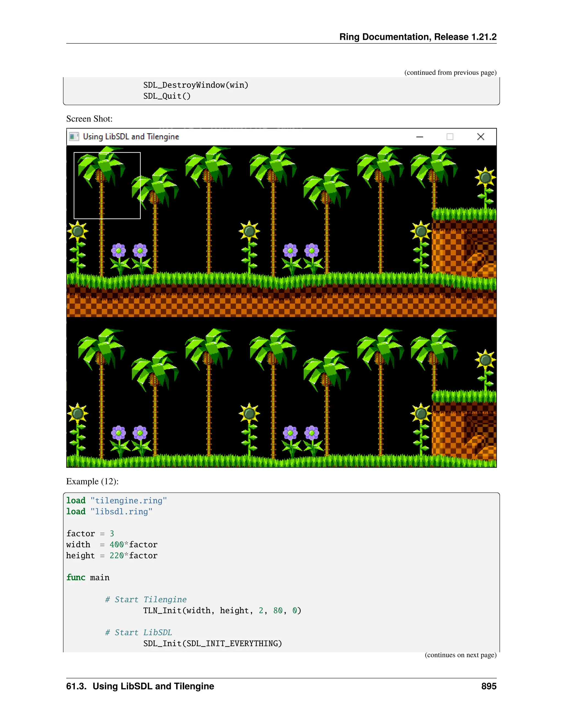The image size is (563, 728).
Task: Click the factor = 3 code line
Action: pos(90,534)
